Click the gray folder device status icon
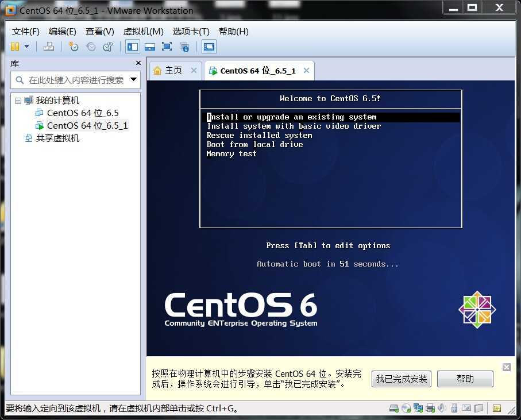The width and height of the screenshot is (521, 420). coord(478,408)
